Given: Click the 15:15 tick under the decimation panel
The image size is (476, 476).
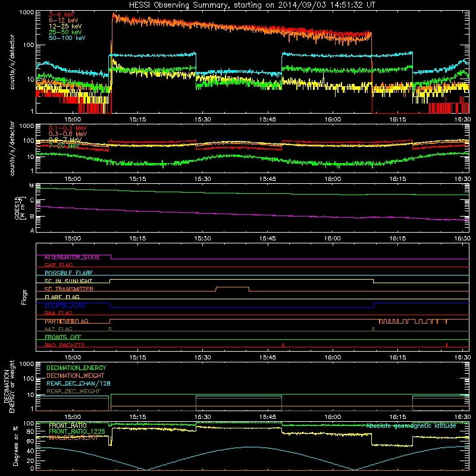Looking at the screenshot, I should [137, 417].
